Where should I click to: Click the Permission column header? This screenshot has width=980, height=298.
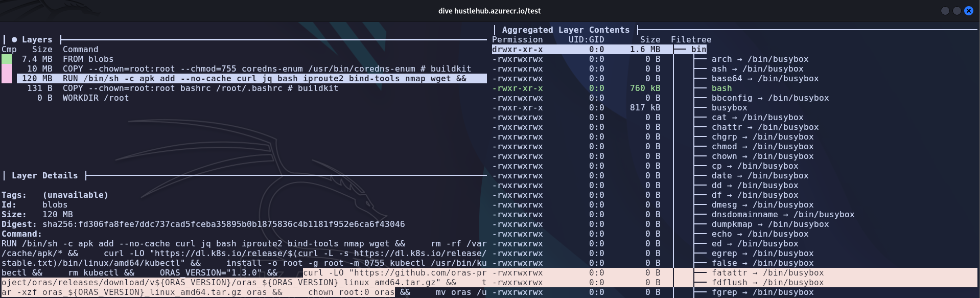pos(517,40)
